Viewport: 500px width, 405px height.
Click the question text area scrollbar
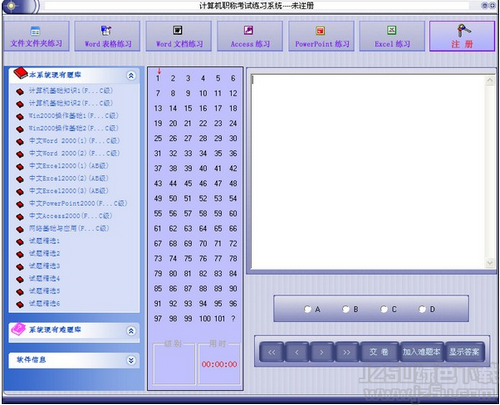point(490,172)
